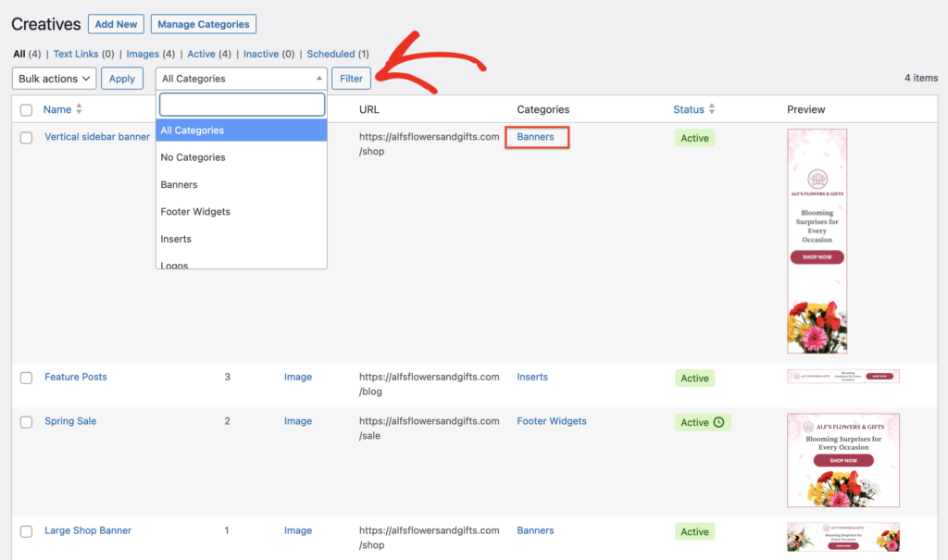This screenshot has height=560, width=948.
Task: Click the 4 items count text
Action: pos(921,78)
